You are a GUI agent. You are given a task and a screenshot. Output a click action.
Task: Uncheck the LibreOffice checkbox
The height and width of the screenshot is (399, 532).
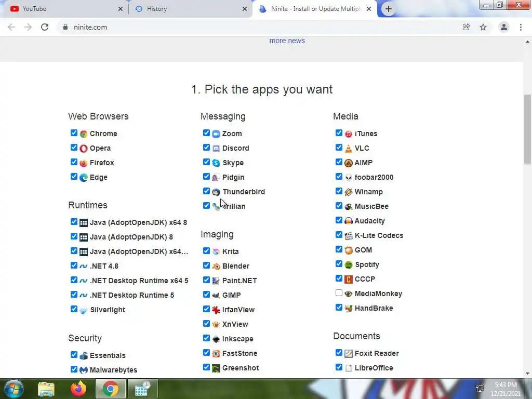(339, 367)
